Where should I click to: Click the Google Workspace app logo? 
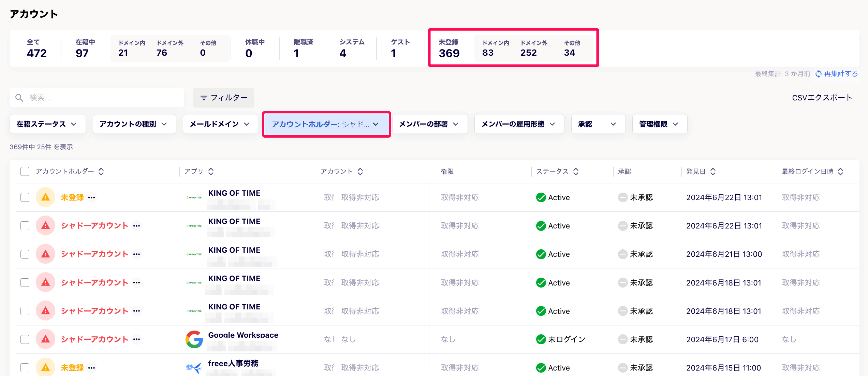pyautogui.click(x=194, y=339)
